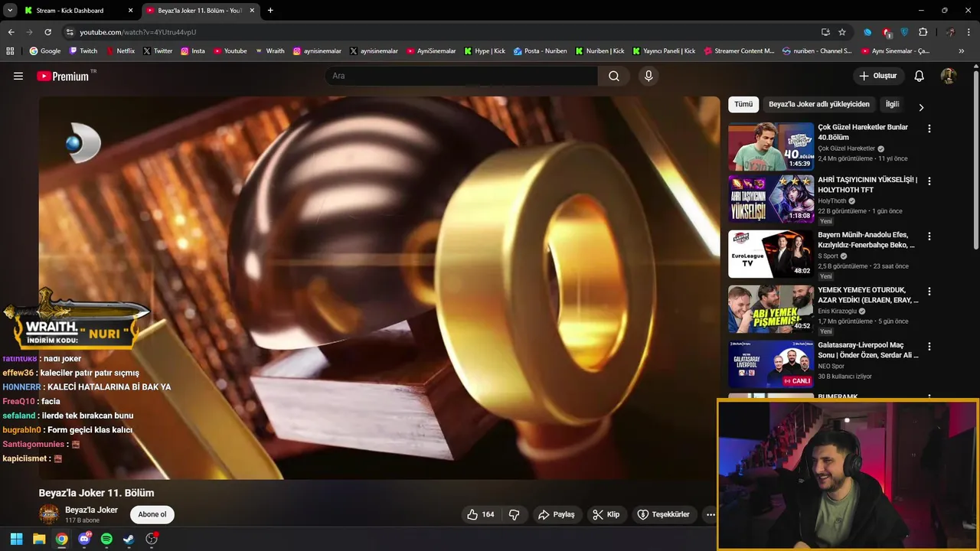This screenshot has width=980, height=551.
Task: Click the search magnifier button
Action: [x=614, y=76]
